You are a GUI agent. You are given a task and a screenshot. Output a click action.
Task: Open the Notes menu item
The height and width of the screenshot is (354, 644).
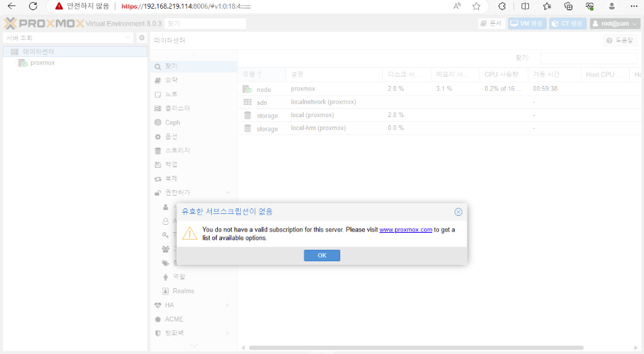pyautogui.click(x=193, y=94)
